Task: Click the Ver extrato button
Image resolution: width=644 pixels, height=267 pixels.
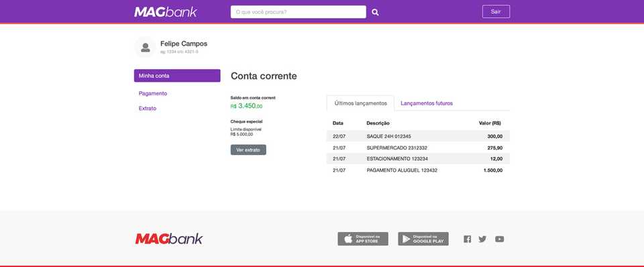Action: pyautogui.click(x=248, y=150)
